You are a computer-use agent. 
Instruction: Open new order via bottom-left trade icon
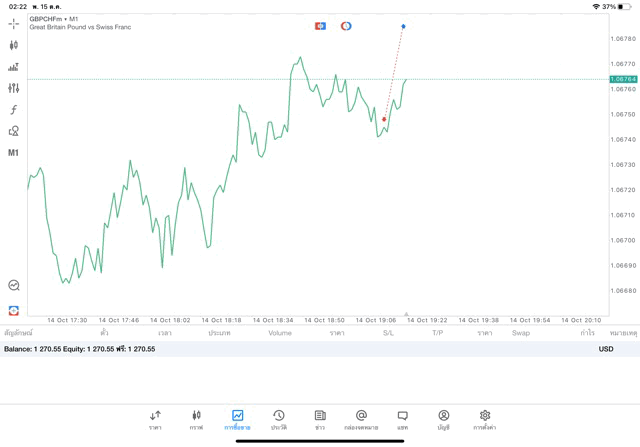click(13, 311)
